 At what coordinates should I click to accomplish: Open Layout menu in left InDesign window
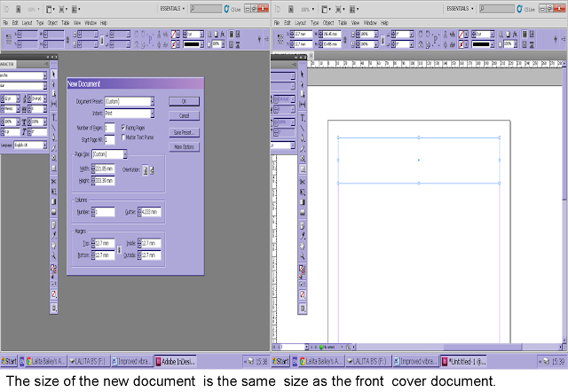28,23
